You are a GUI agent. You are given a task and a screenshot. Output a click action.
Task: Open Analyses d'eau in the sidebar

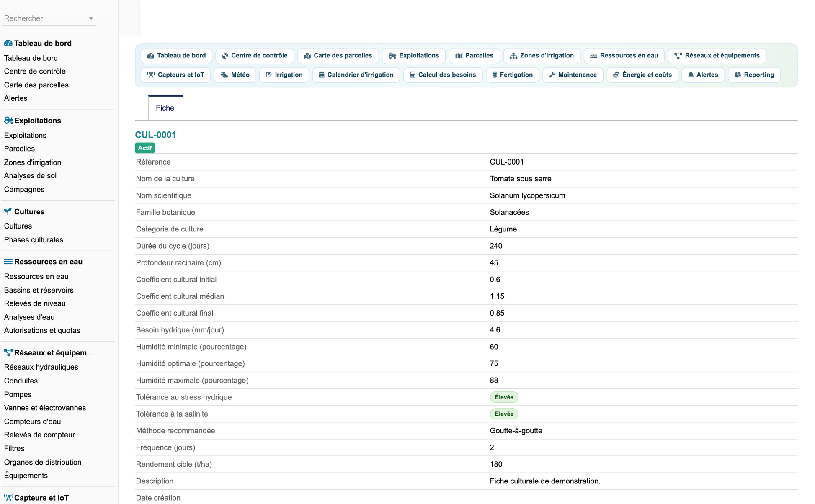tap(29, 317)
